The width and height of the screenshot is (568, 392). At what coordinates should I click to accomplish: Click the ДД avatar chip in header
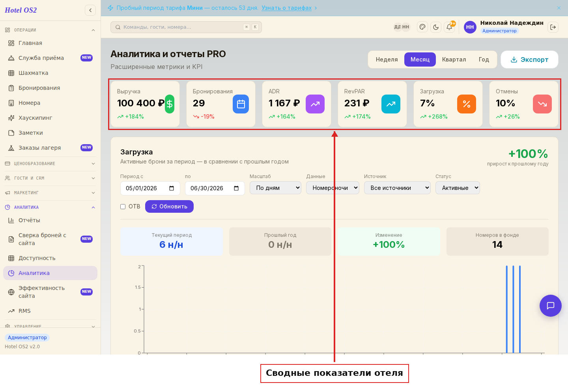(397, 27)
